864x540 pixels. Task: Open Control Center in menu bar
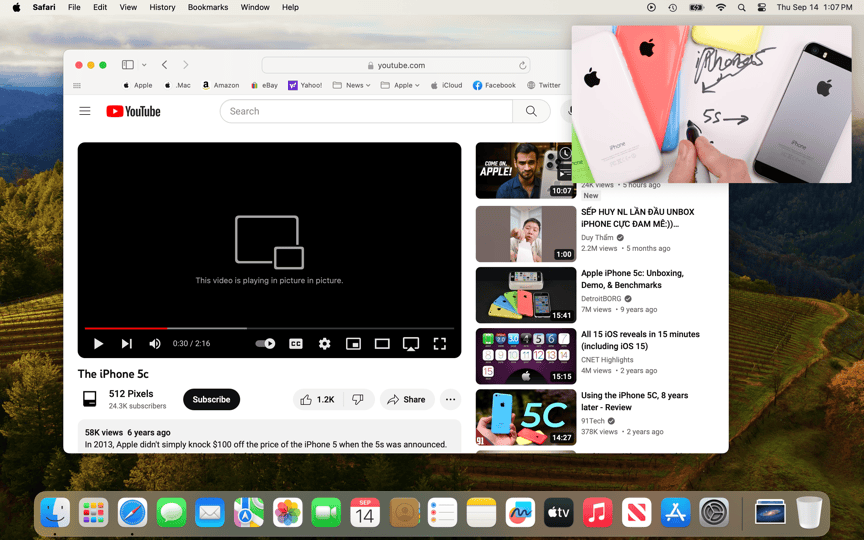click(x=762, y=7)
